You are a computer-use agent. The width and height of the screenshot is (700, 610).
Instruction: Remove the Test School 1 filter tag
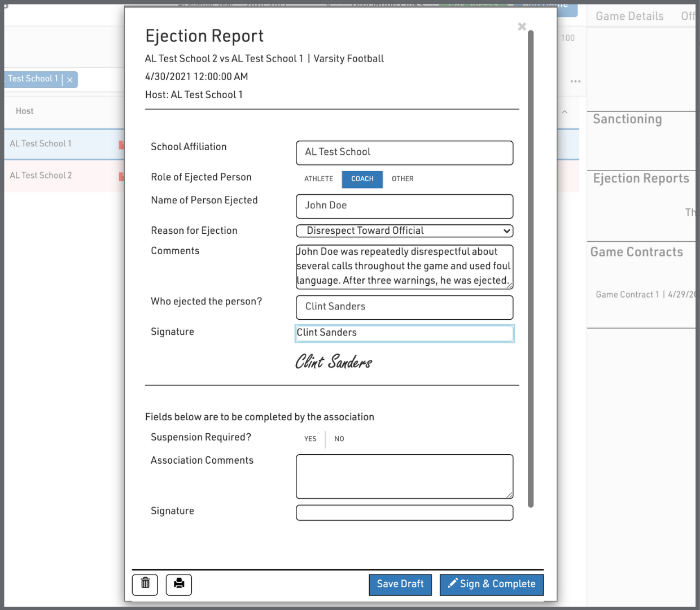(x=70, y=80)
